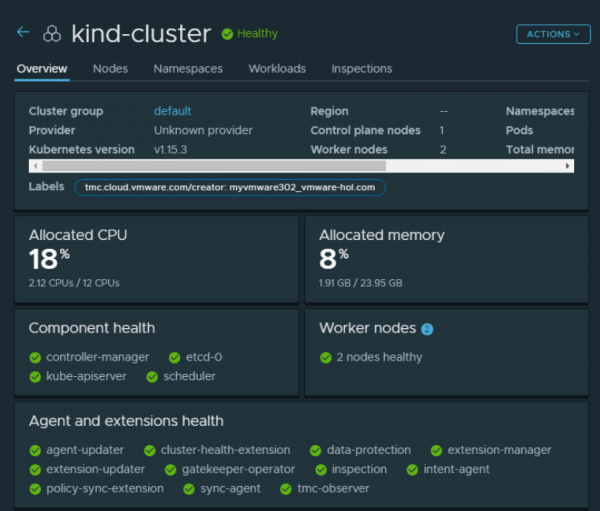Open the default cluster group link

(x=172, y=111)
